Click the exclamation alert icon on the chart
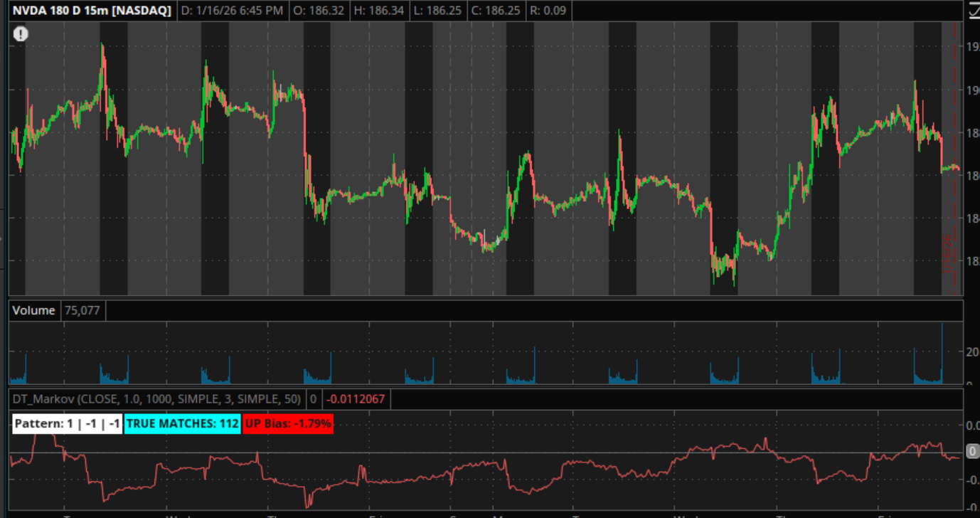 coord(21,33)
